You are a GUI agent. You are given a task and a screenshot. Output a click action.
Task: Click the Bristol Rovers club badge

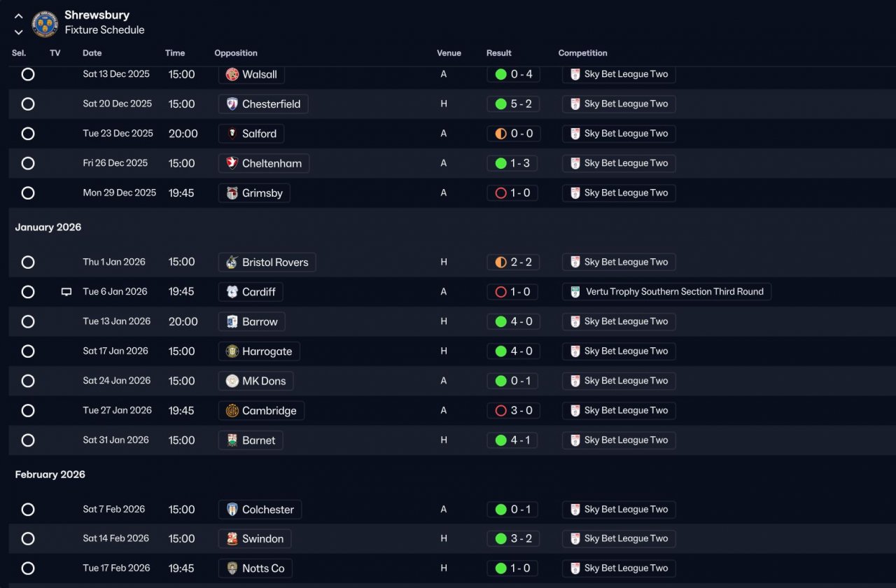pyautogui.click(x=232, y=262)
